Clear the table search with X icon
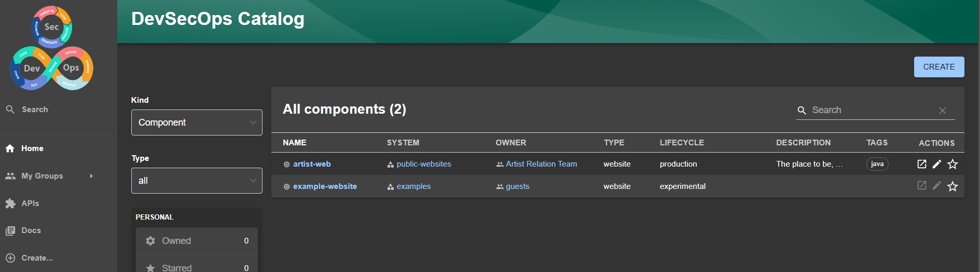Screen dimensions: 980x272 (x=942, y=111)
